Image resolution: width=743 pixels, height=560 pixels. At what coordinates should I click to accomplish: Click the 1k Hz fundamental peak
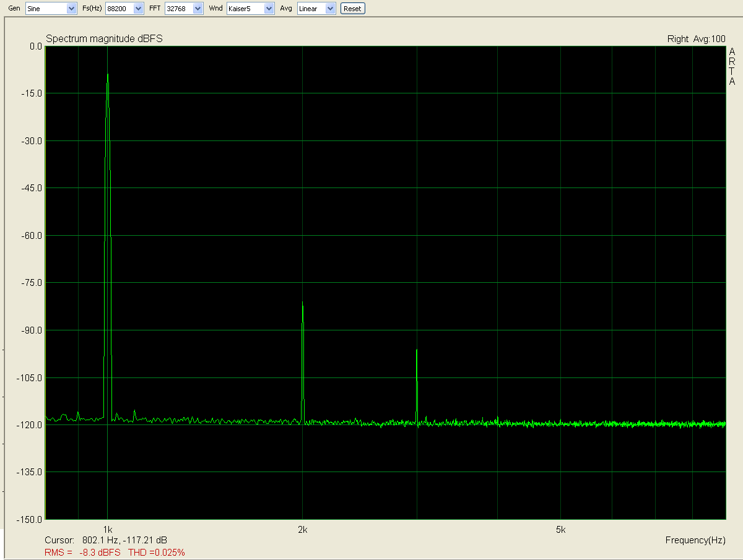pyautogui.click(x=108, y=75)
